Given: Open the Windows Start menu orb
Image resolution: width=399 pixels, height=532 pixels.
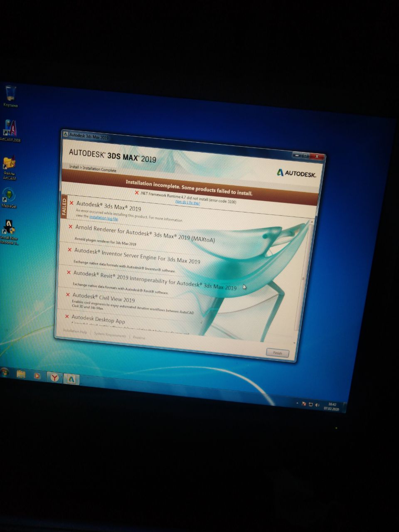Looking at the screenshot, I should [4, 372].
